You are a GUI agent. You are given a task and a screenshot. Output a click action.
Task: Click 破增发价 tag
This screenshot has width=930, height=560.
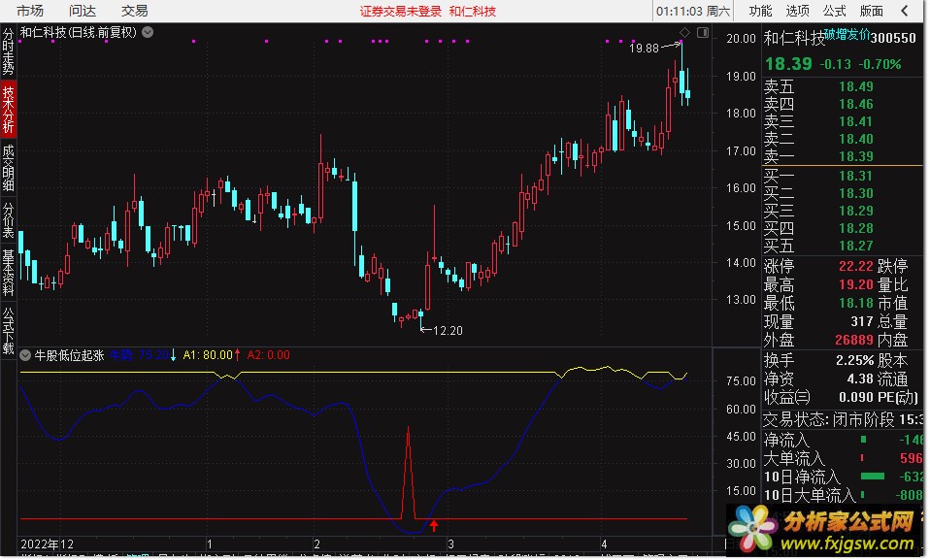[x=847, y=34]
